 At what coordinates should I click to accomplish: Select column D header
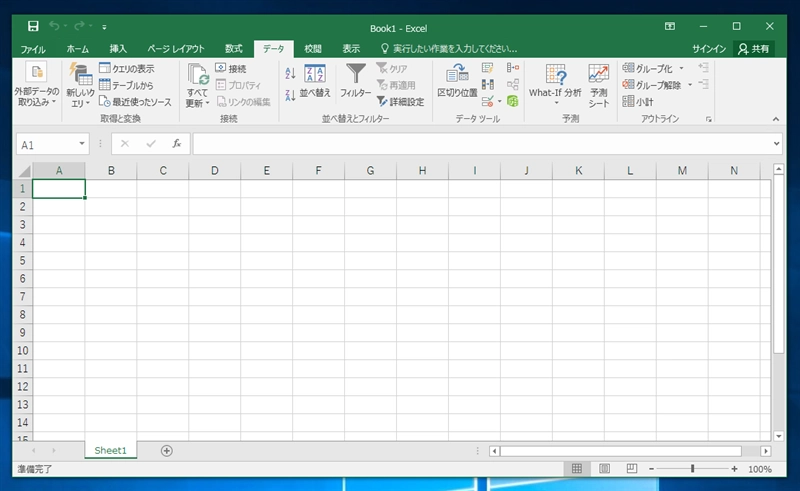pyautogui.click(x=215, y=170)
